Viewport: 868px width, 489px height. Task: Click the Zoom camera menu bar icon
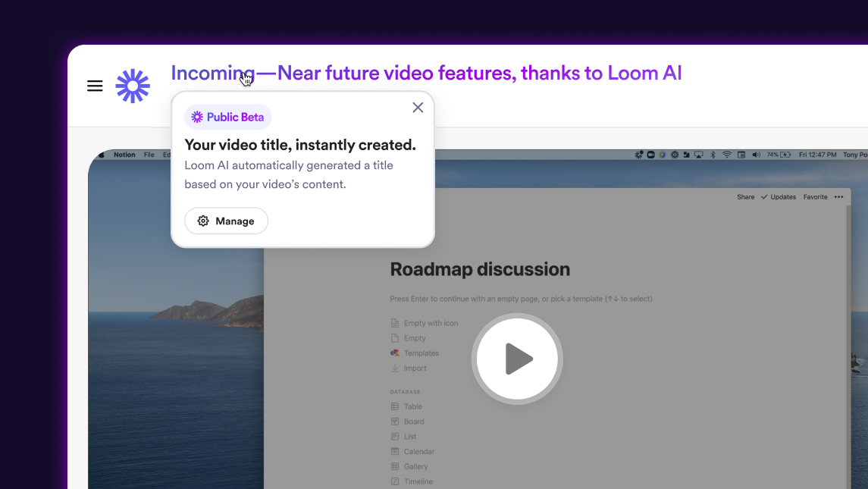[x=651, y=155]
